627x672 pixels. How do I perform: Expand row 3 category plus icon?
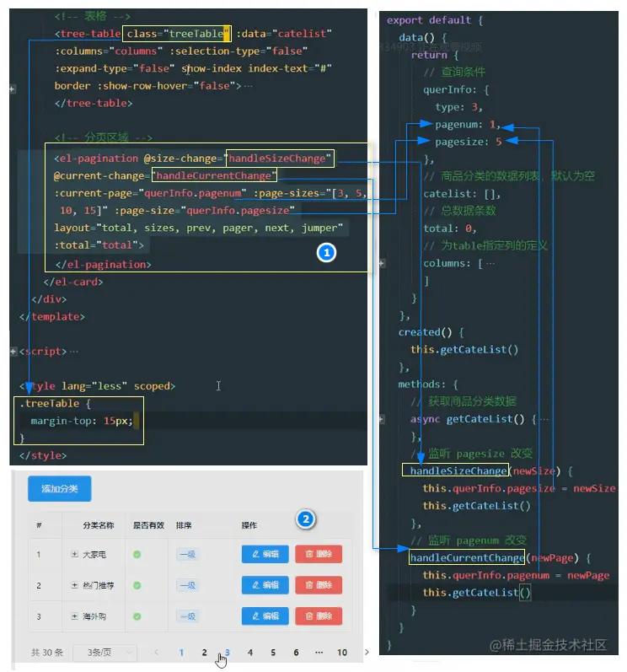(74, 616)
